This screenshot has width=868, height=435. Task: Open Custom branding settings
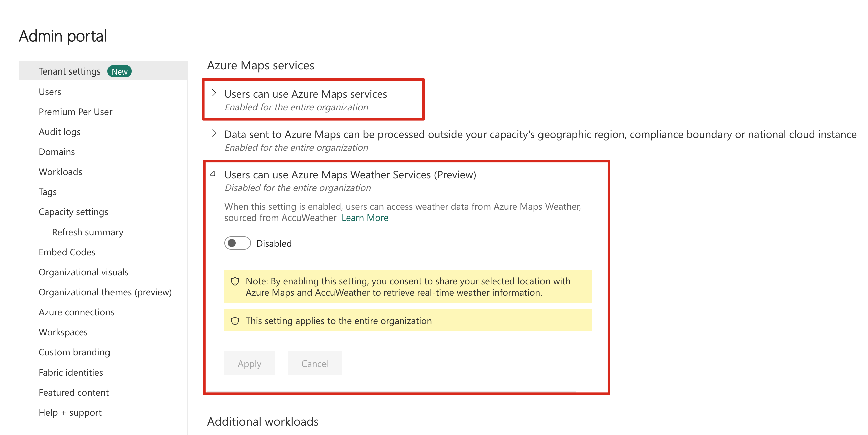74,352
